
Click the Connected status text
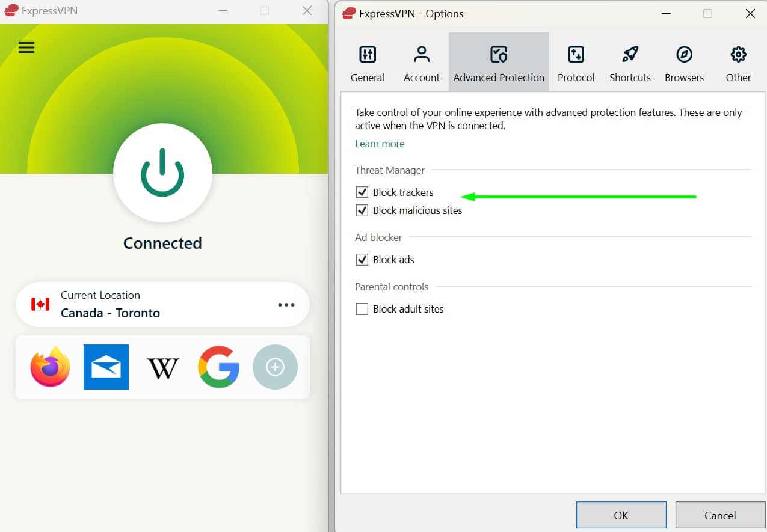(162, 243)
